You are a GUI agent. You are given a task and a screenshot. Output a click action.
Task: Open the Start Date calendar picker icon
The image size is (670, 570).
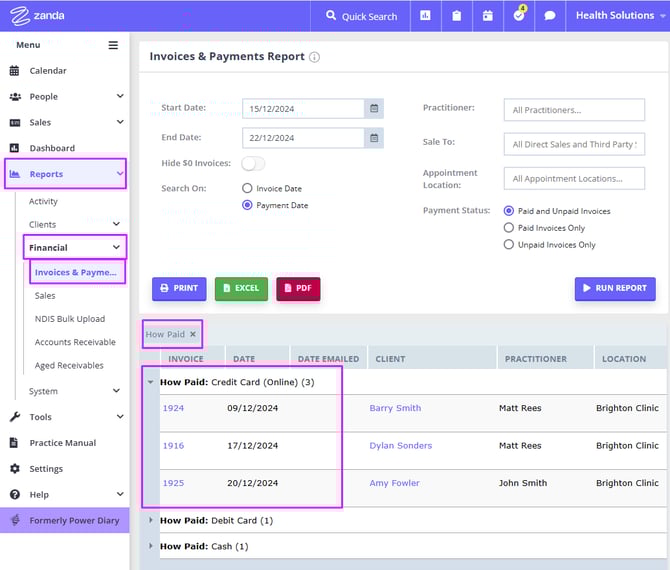[x=374, y=109]
